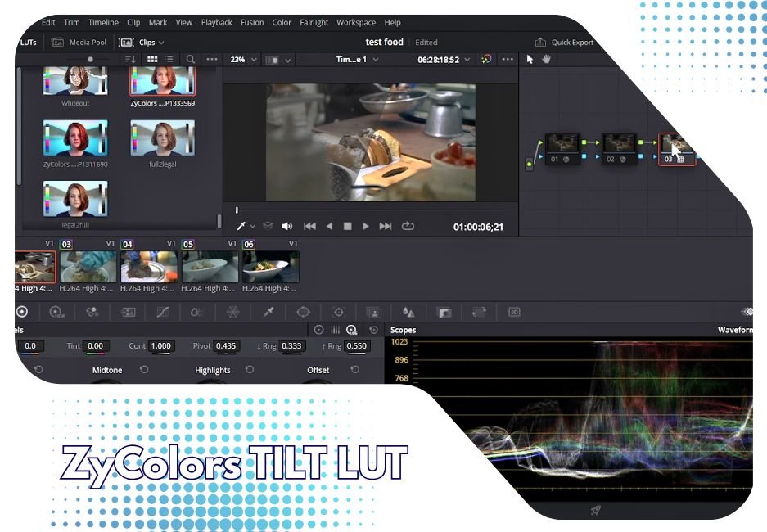The height and width of the screenshot is (532, 767).
Task: Open the timeline name dropdown
Action: [358, 60]
